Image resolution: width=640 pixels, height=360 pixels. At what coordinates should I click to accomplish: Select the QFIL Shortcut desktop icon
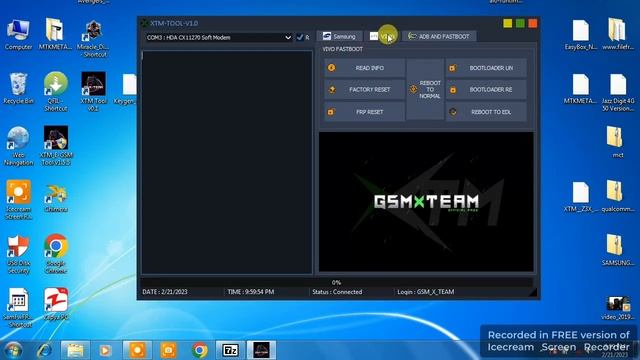click(56, 92)
